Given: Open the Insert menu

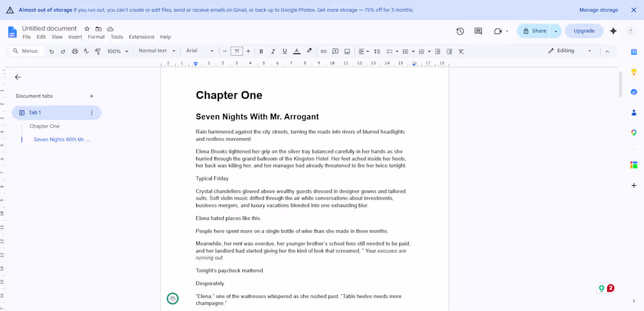Looking at the screenshot, I should point(75,37).
